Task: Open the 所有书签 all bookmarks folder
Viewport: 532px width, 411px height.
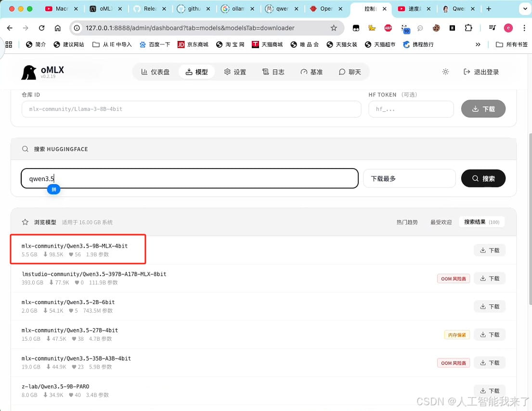Action: point(512,44)
